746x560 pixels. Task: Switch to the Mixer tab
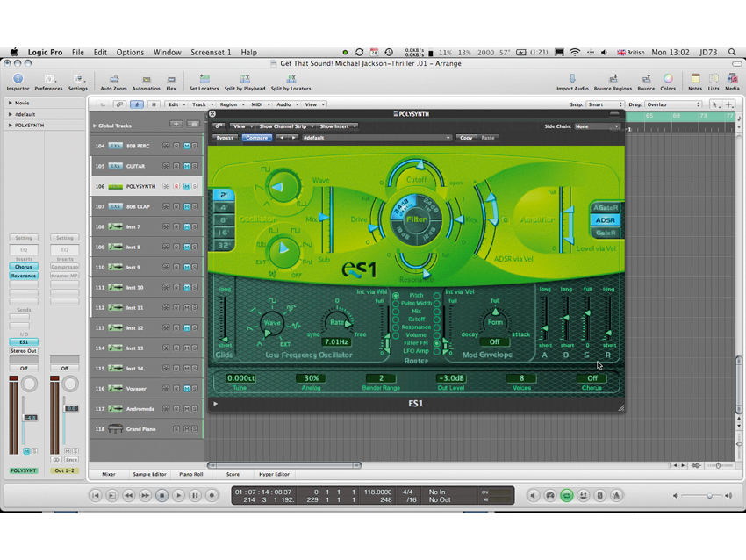point(109,474)
